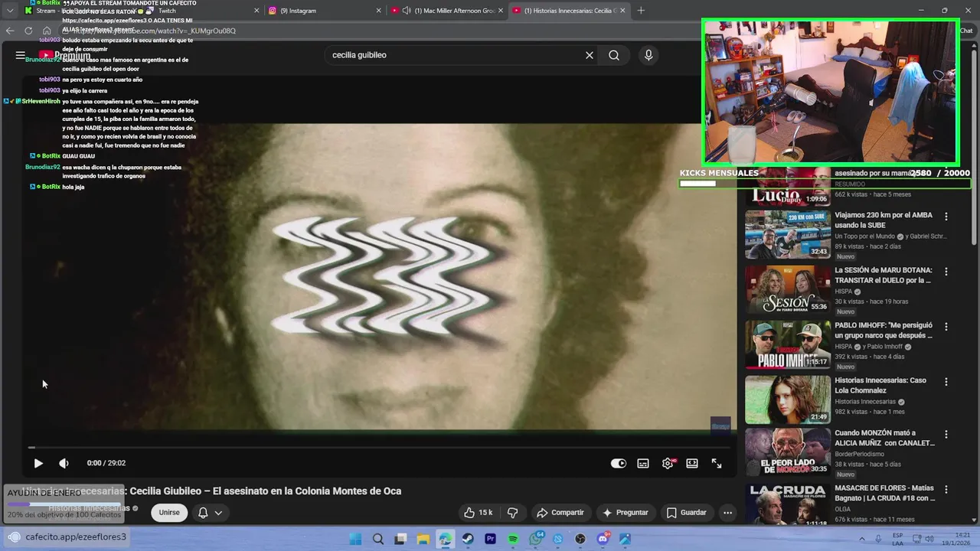Open WhatsApp from the taskbar

535,539
